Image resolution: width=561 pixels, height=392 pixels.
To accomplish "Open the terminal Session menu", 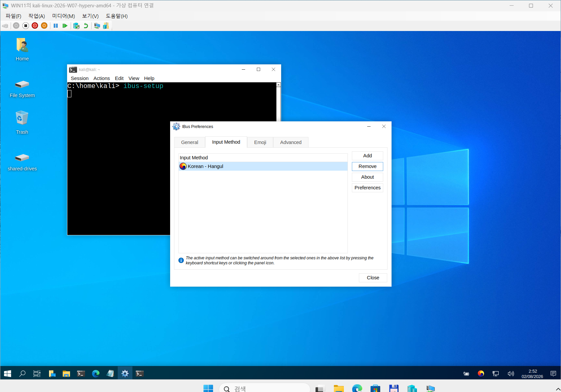I will tap(80, 78).
